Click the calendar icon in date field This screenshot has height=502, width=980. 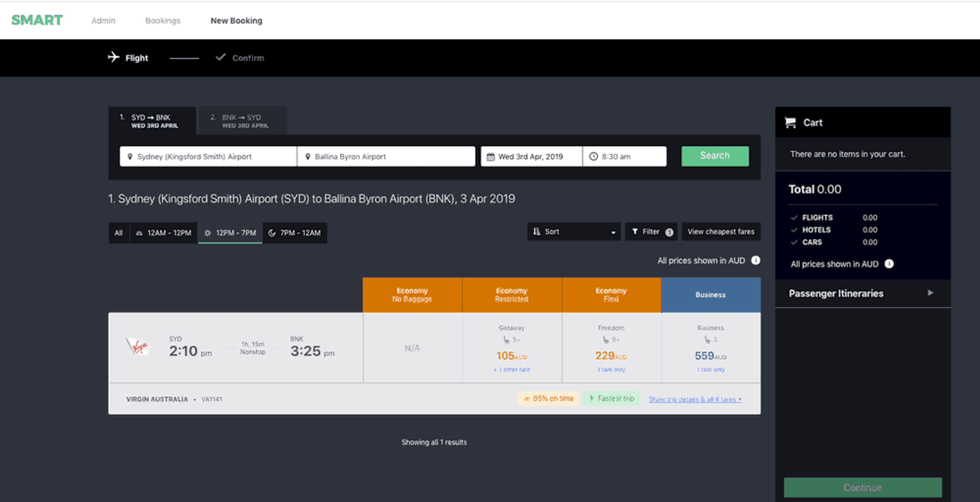pos(490,157)
